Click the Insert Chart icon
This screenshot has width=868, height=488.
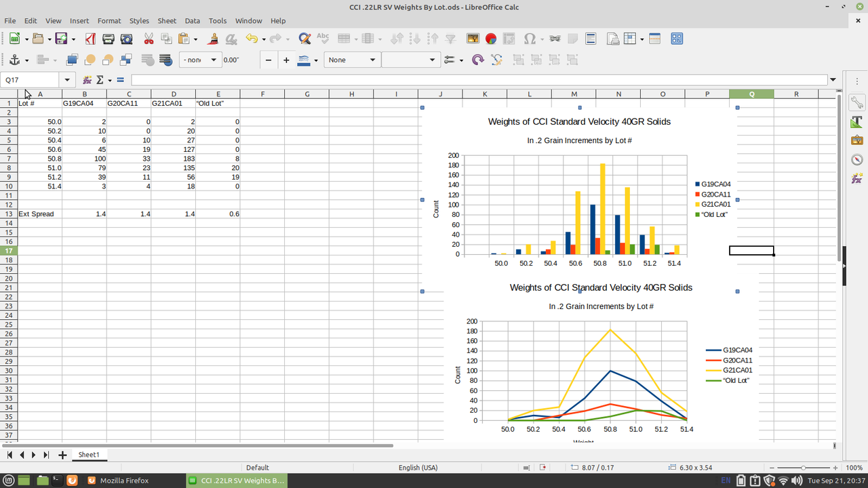point(491,39)
